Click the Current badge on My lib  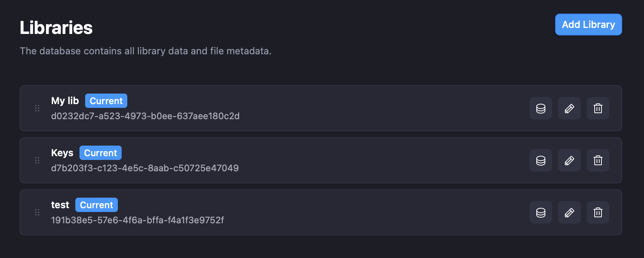point(106,101)
